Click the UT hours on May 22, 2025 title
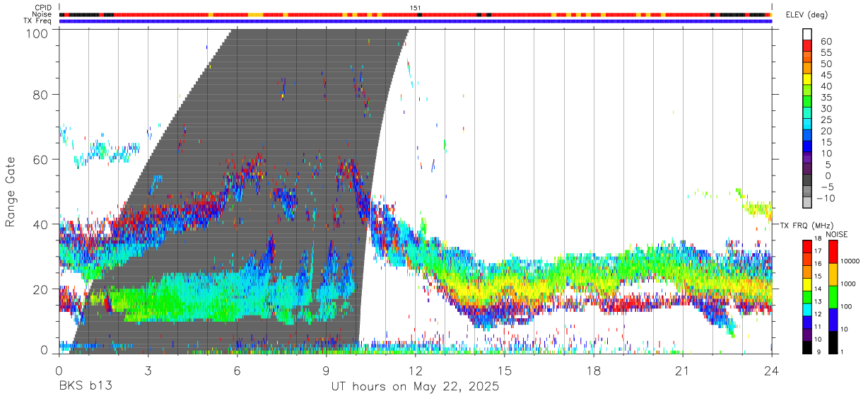Viewport: 868px width, 401px height. [x=415, y=387]
